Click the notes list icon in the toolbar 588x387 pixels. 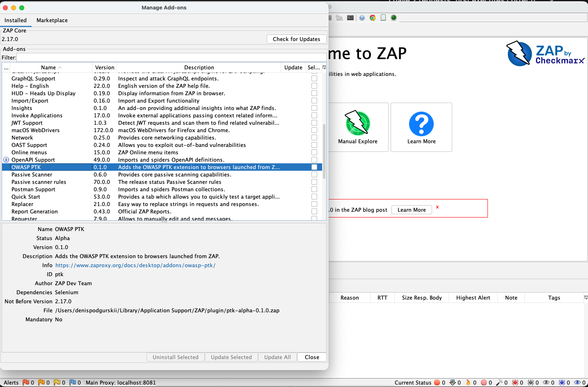point(383,18)
